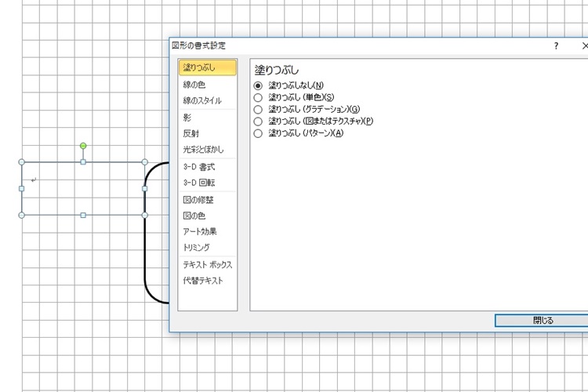Open 図の修整 category
588x392 pixels.
tap(198, 200)
